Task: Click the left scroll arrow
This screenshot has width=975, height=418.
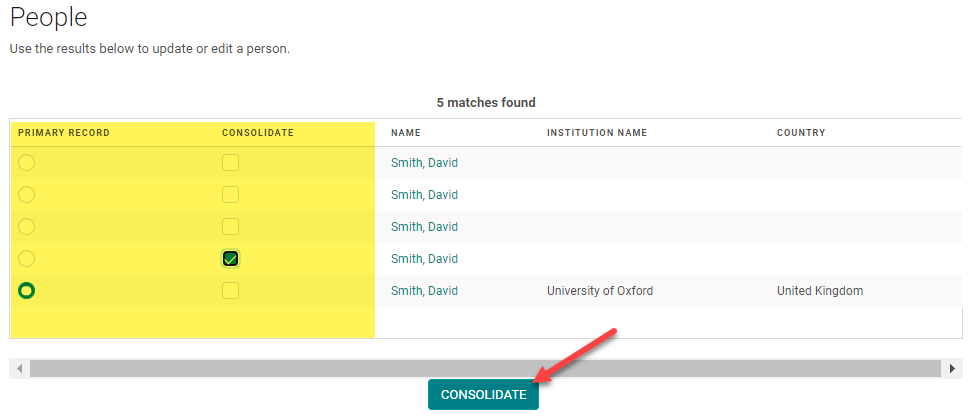Action: point(20,369)
